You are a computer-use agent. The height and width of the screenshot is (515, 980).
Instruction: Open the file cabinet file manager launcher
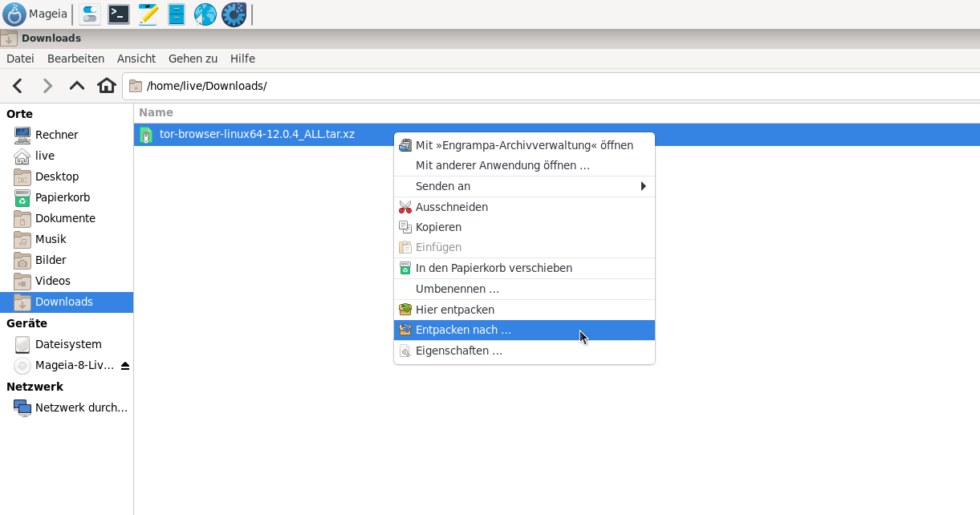pyautogui.click(x=177, y=14)
